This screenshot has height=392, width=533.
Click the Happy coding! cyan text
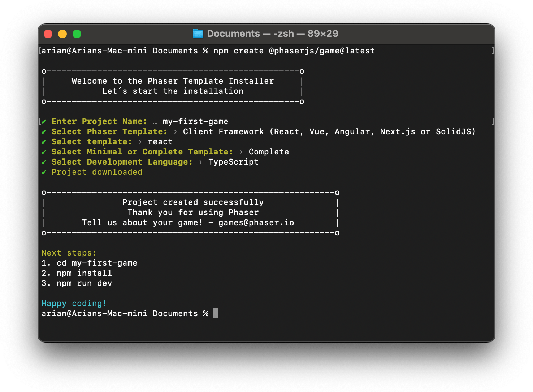tap(74, 304)
